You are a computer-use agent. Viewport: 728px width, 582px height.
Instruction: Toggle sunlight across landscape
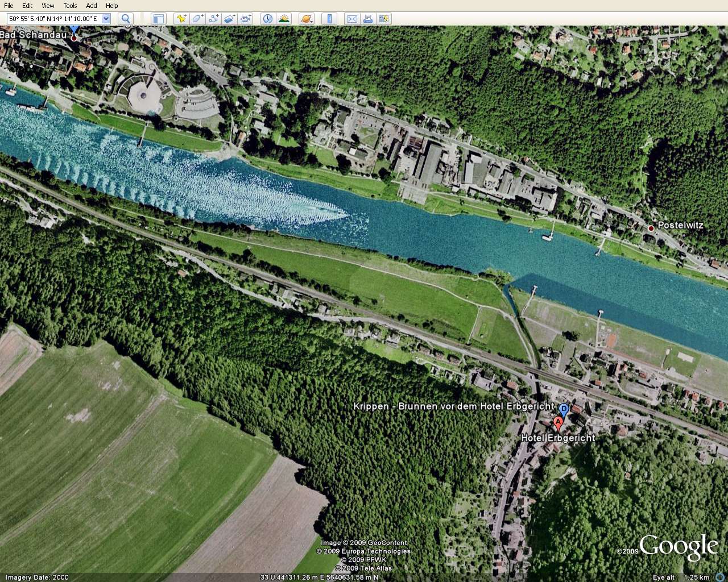pyautogui.click(x=284, y=19)
